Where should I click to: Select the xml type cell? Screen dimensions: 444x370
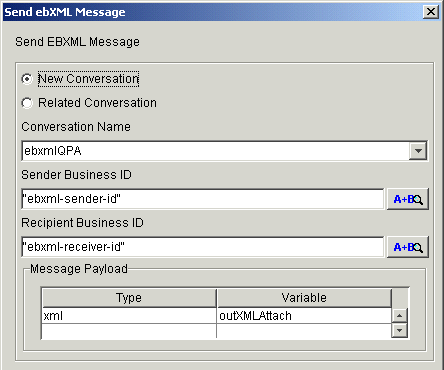point(129,316)
